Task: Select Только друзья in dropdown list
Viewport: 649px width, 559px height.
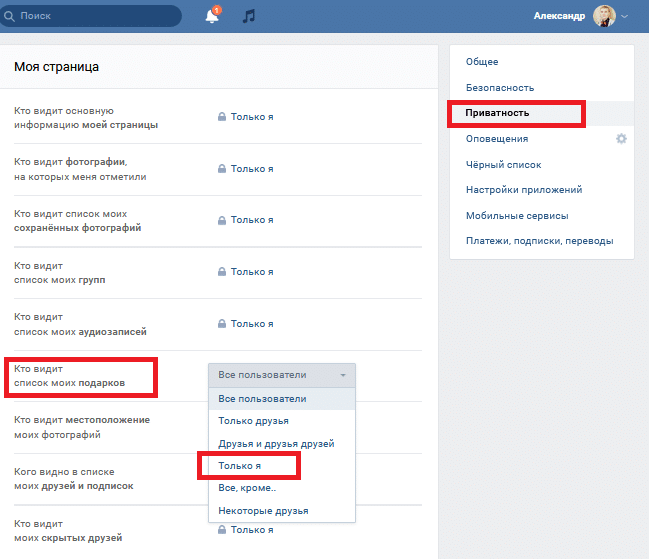Action: coord(248,421)
